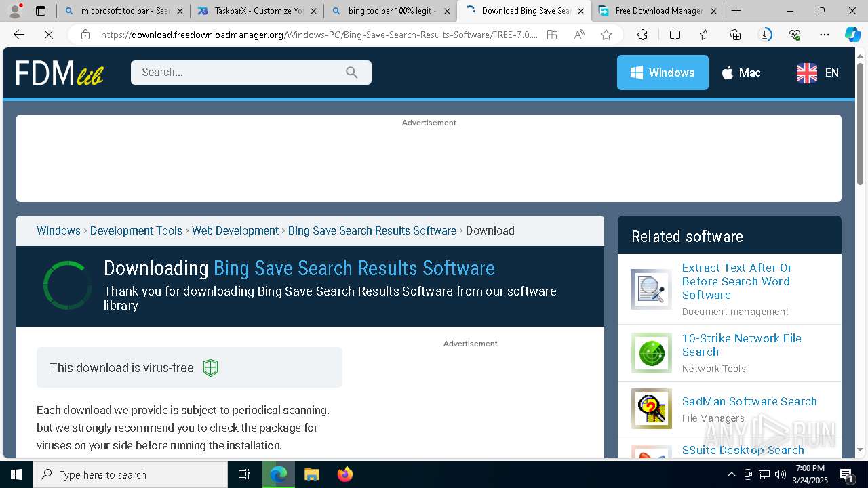Image resolution: width=868 pixels, height=488 pixels.
Task: Click the scrollbar down arrow
Action: [x=860, y=449]
